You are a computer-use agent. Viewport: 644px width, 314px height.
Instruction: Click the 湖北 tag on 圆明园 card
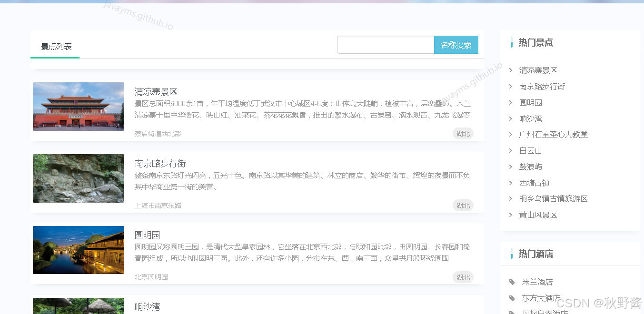coord(463,277)
